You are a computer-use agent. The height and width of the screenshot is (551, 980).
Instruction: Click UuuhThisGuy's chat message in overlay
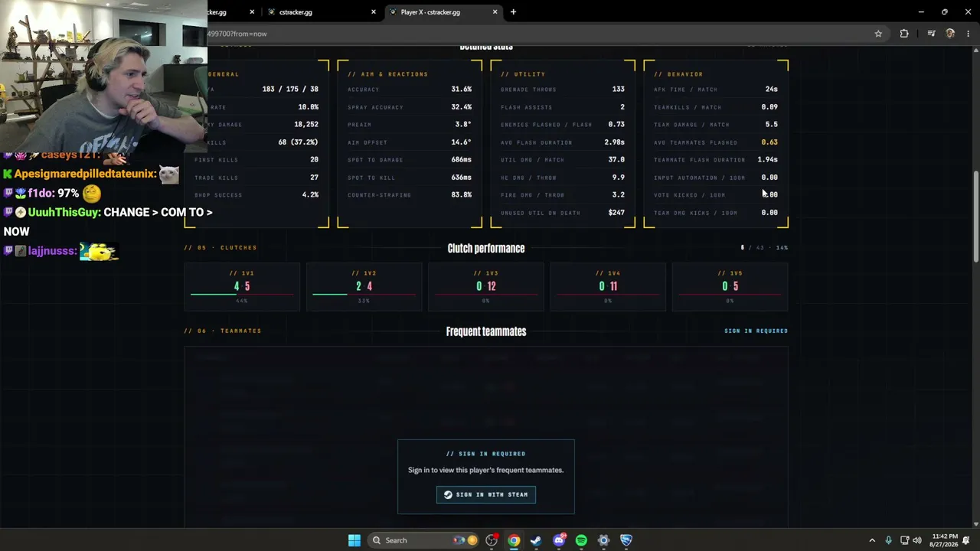point(108,222)
